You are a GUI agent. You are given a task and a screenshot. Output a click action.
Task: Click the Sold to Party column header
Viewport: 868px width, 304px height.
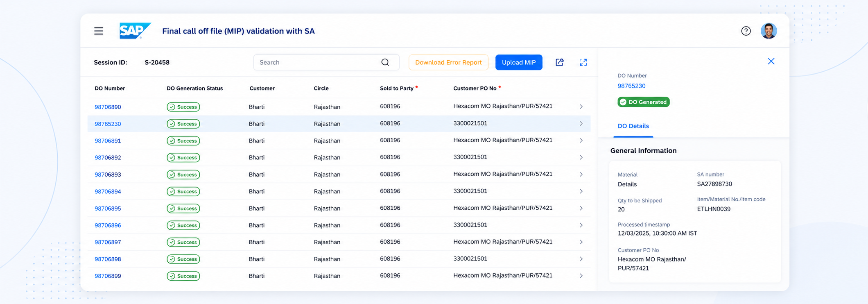pyautogui.click(x=399, y=88)
